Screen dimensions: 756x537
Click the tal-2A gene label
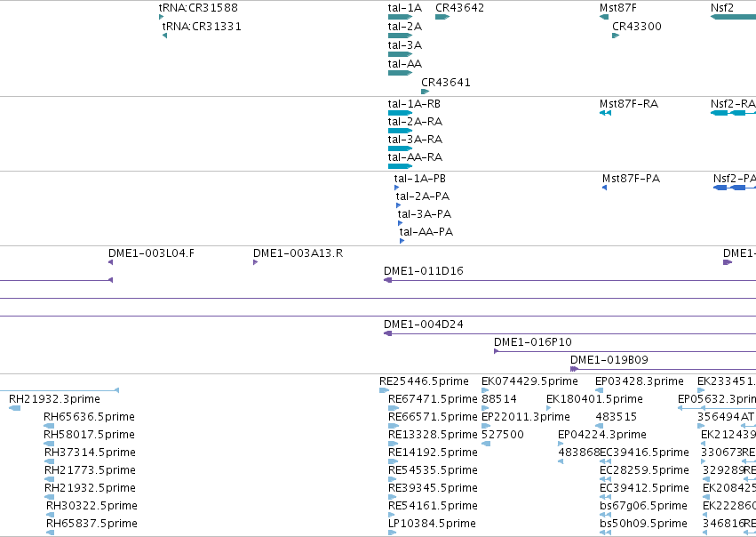pos(405,27)
